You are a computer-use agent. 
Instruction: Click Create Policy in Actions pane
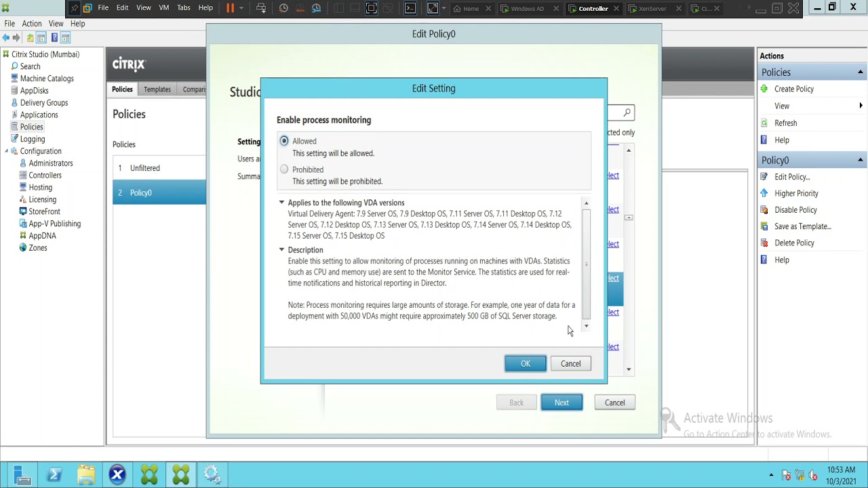point(794,89)
